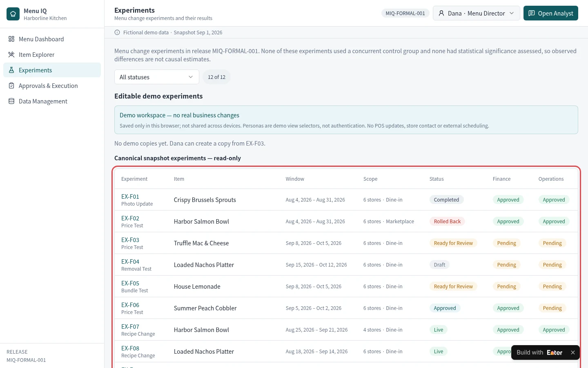Click the Item Explorer utensils icon
Image resolution: width=588 pixels, height=368 pixels.
click(11, 54)
